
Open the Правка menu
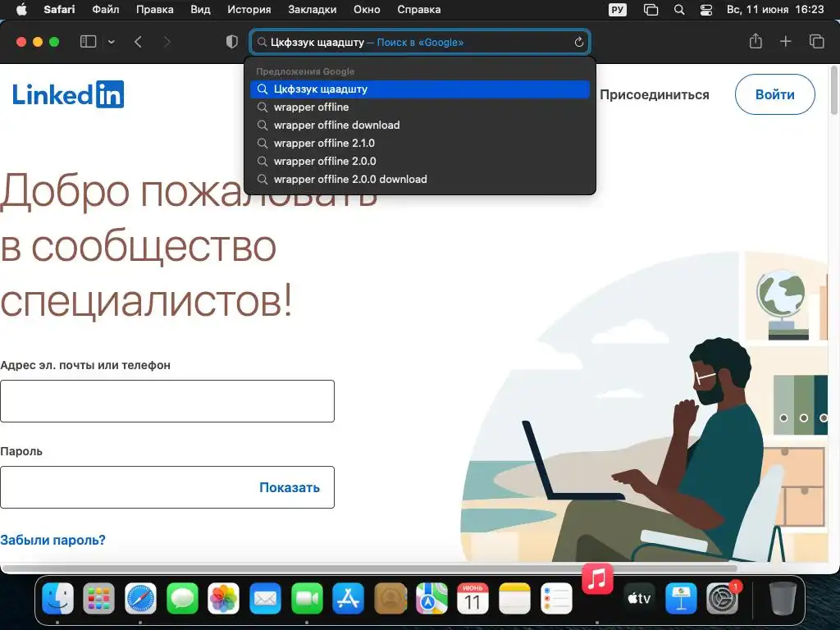(x=154, y=10)
